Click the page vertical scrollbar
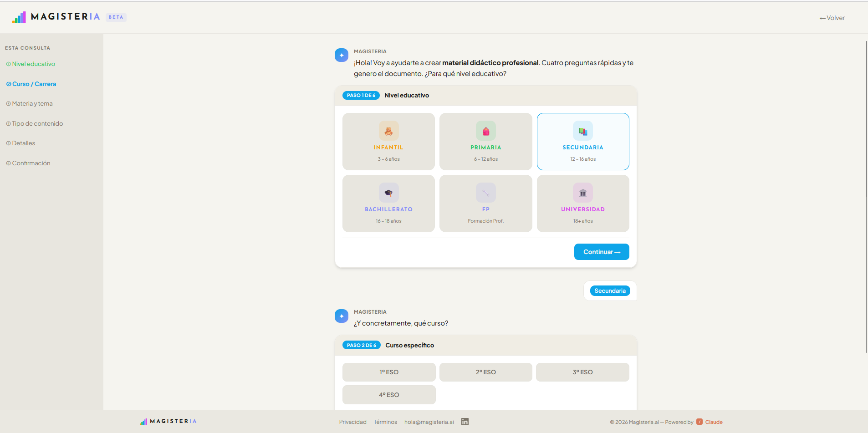Viewport: 868px width, 433px height. pos(866,197)
